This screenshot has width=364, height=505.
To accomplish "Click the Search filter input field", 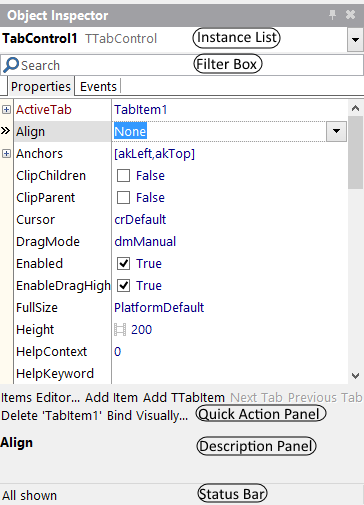I will pyautogui.click(x=182, y=65).
